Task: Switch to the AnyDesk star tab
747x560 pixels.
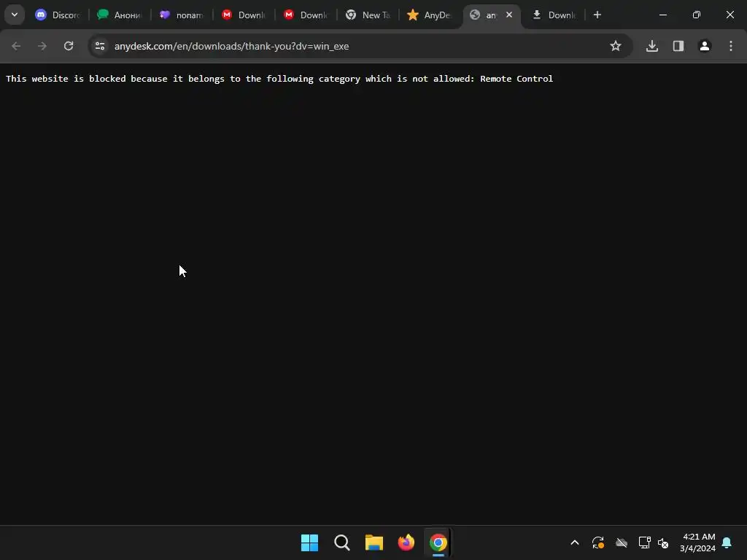Action: 429,15
